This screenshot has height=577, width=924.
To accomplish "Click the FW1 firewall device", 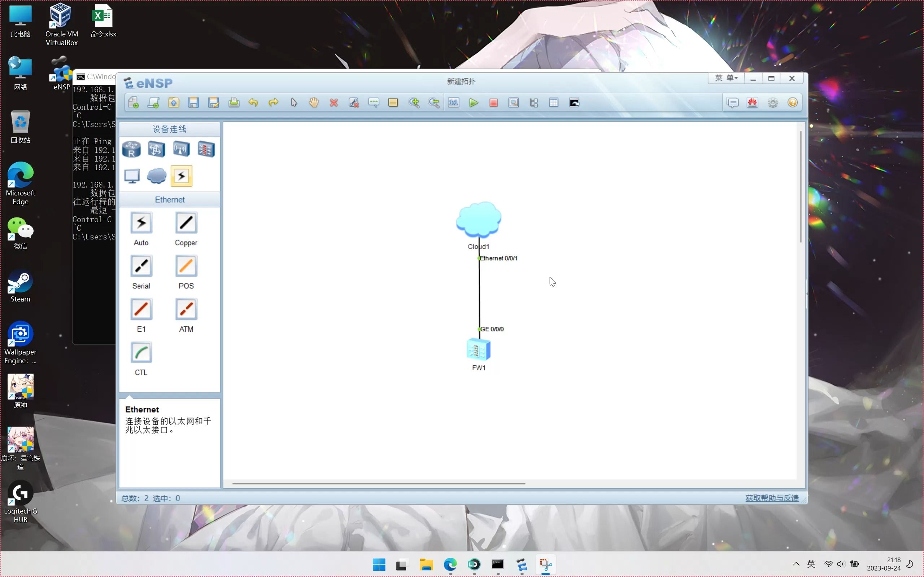I will tap(478, 349).
